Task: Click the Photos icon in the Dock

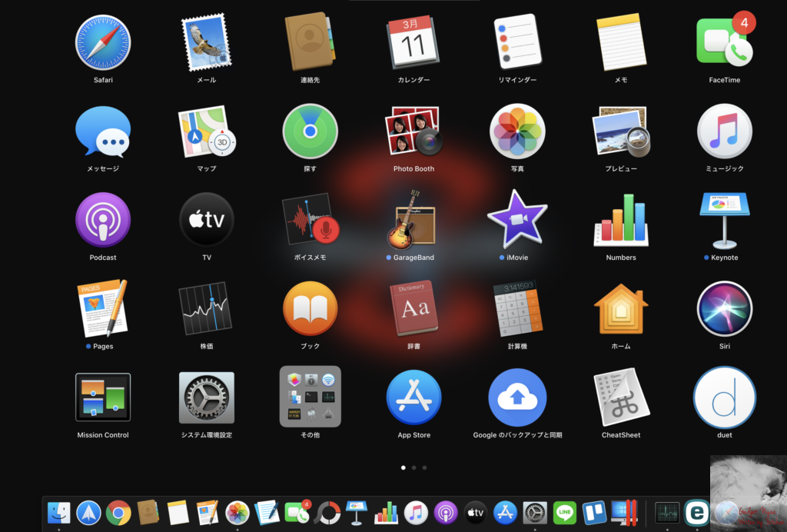Action: pyautogui.click(x=237, y=513)
